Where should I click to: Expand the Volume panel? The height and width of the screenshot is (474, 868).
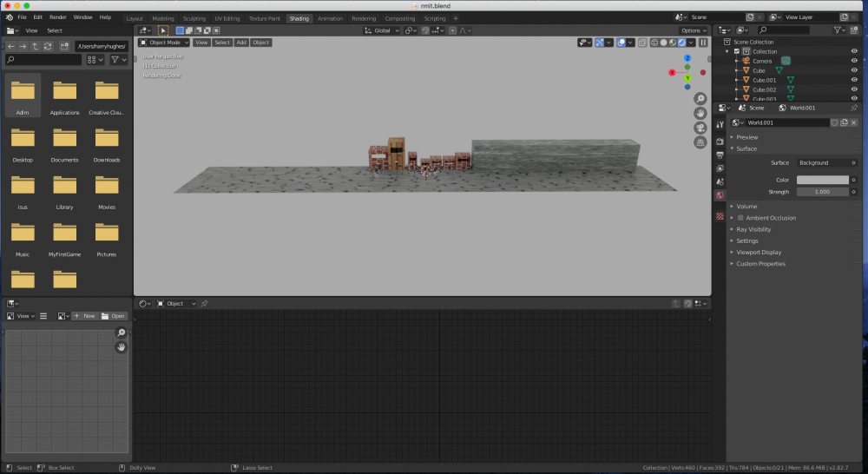[x=746, y=207]
